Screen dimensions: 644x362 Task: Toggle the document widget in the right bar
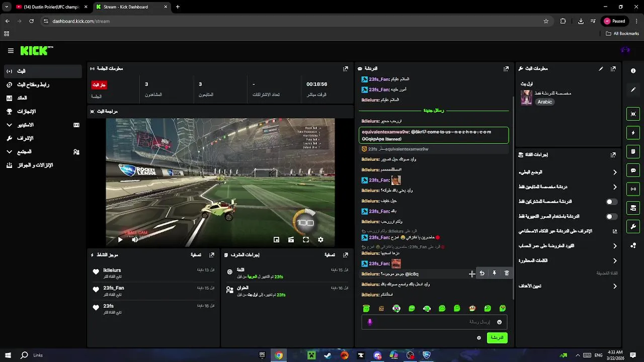click(633, 151)
